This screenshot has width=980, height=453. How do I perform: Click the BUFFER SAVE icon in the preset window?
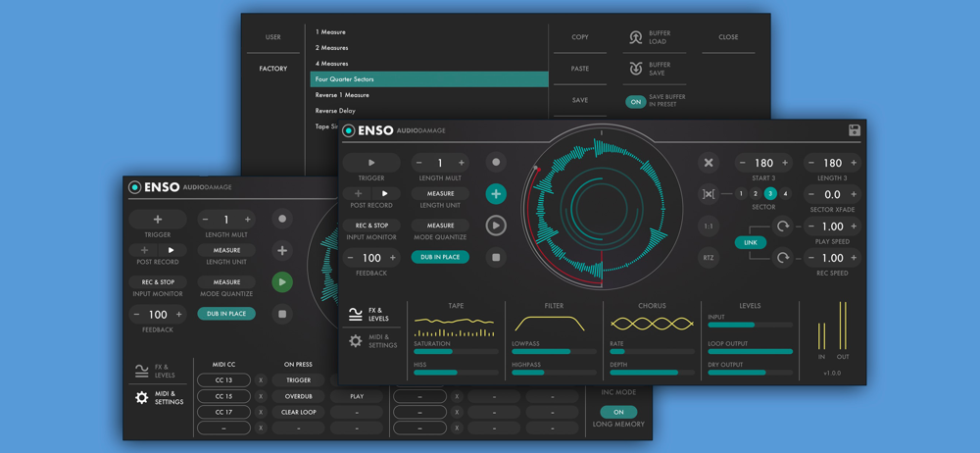coord(636,69)
